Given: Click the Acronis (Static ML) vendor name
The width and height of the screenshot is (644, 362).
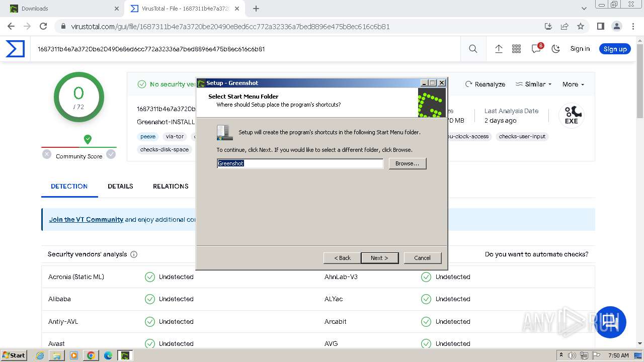Looking at the screenshot, I should click(x=76, y=277).
